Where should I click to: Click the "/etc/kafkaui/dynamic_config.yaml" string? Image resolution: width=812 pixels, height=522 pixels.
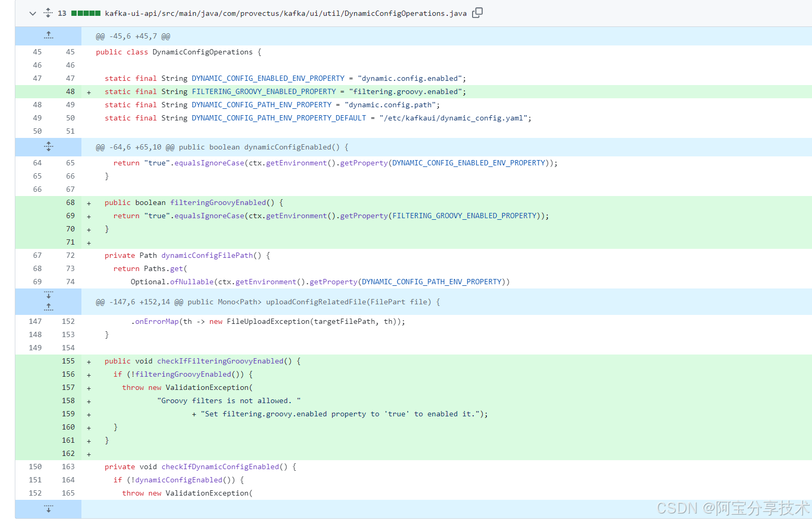coord(454,118)
